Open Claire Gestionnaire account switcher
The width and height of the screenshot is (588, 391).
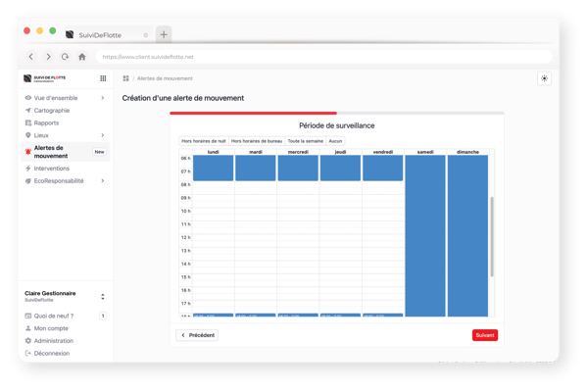tap(103, 297)
